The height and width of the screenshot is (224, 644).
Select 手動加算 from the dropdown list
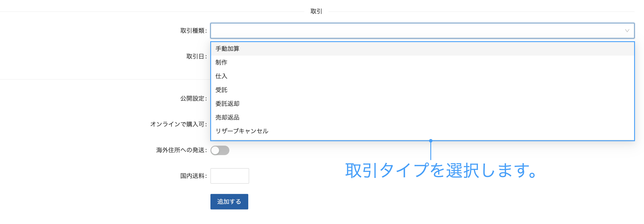(422, 49)
